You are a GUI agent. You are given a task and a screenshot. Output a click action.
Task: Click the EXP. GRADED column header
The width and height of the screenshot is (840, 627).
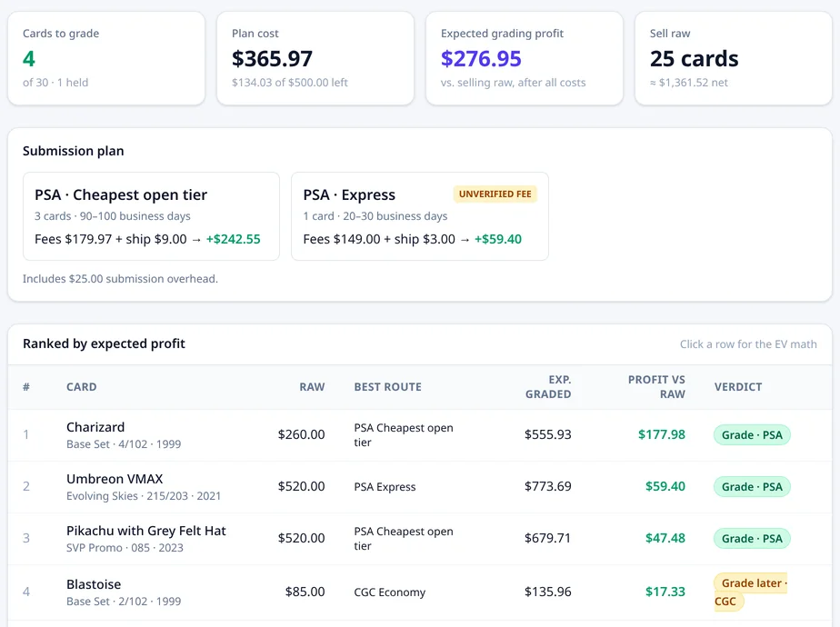[x=548, y=386]
